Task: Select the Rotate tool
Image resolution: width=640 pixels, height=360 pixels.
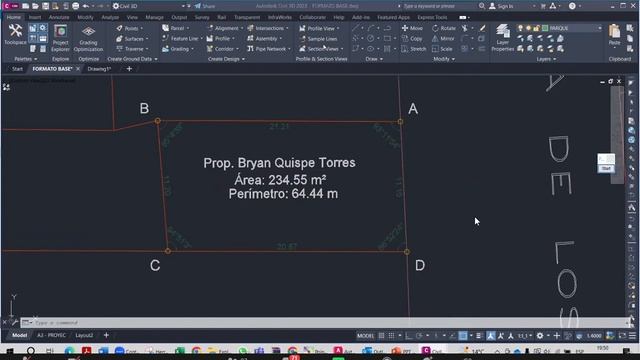Action: click(x=444, y=28)
